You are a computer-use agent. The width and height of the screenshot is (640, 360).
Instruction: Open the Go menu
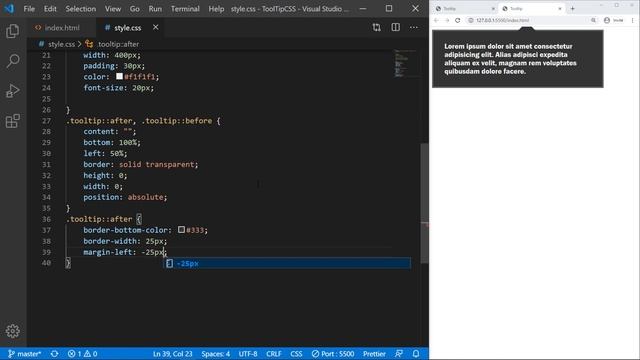134,9
